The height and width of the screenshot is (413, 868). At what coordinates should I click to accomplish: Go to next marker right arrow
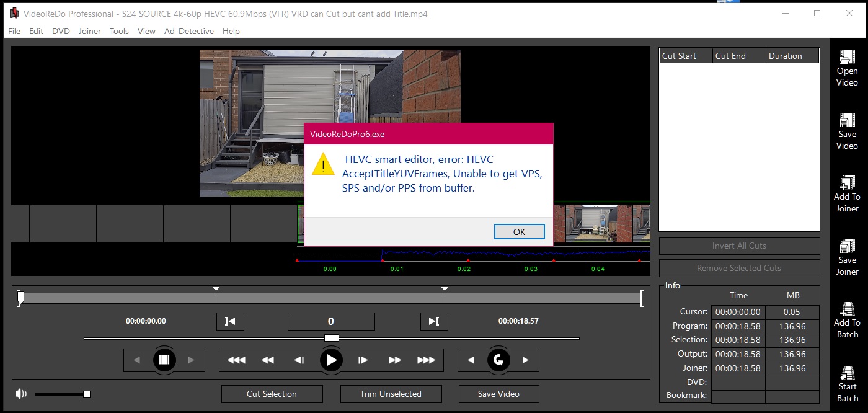point(191,360)
